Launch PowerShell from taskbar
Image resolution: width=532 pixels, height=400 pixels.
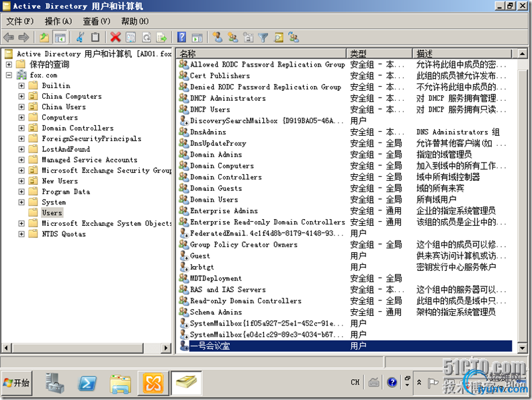pyautogui.click(x=87, y=383)
